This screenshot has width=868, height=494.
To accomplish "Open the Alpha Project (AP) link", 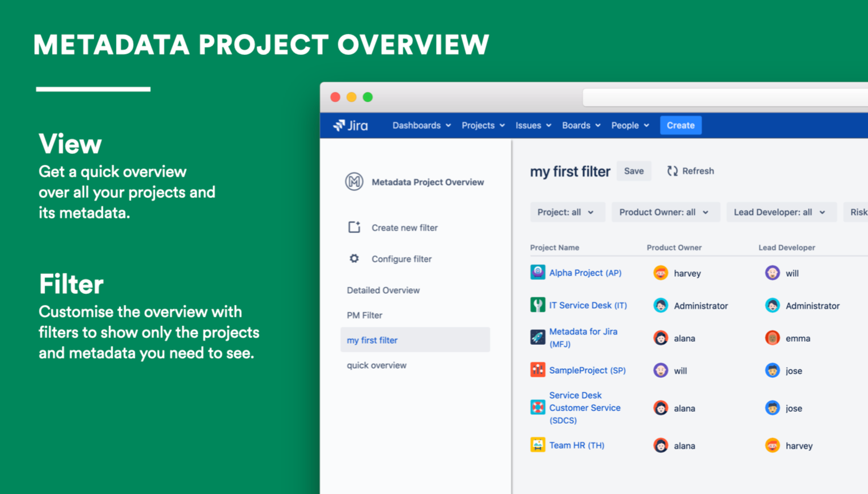I will [585, 273].
